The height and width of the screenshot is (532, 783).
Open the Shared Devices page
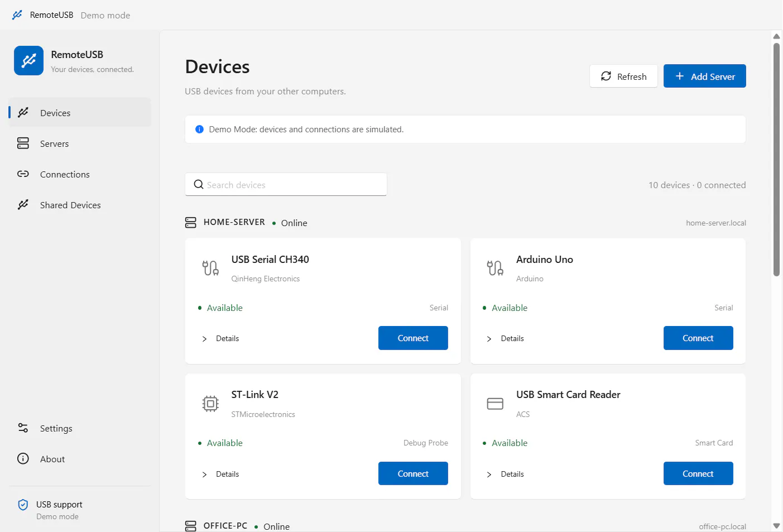(x=80, y=205)
